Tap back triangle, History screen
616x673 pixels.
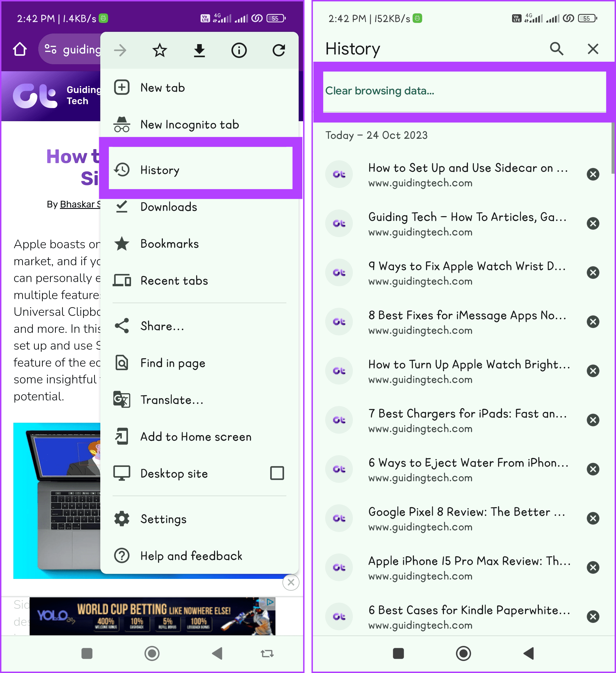pyautogui.click(x=529, y=653)
